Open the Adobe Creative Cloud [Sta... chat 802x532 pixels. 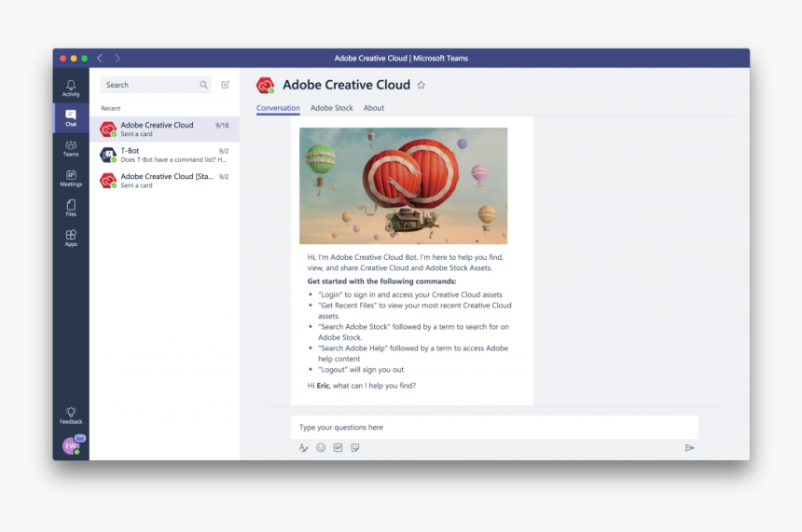point(164,181)
